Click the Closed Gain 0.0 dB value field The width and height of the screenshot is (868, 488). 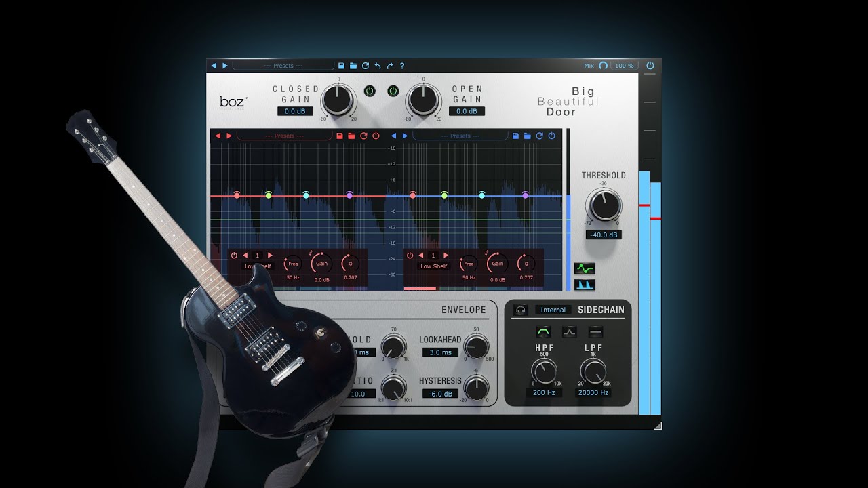[295, 111]
